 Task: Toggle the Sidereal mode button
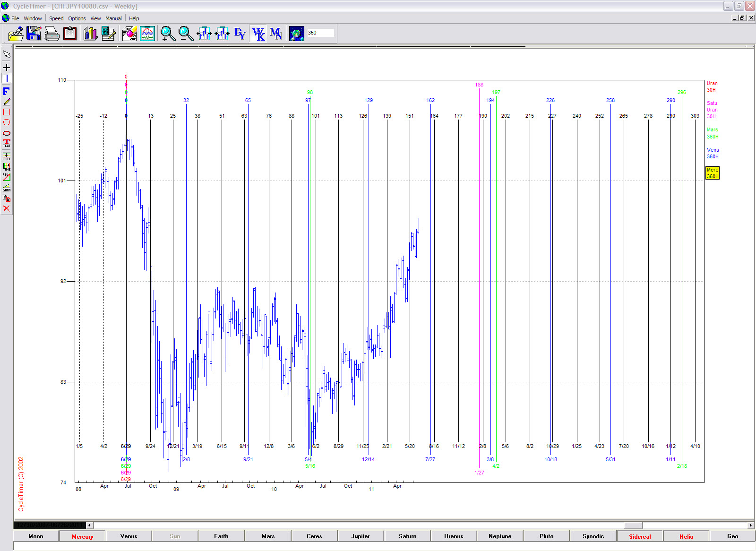[x=639, y=536]
